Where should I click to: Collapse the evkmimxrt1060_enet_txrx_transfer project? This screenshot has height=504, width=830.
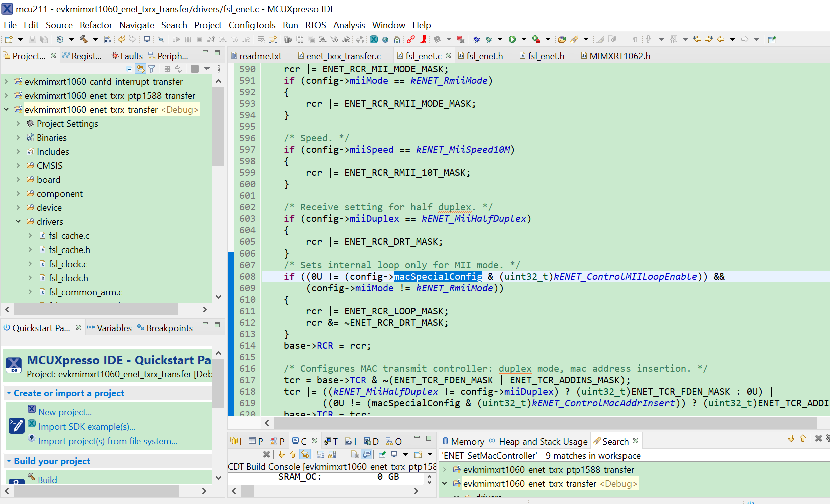pos(6,109)
